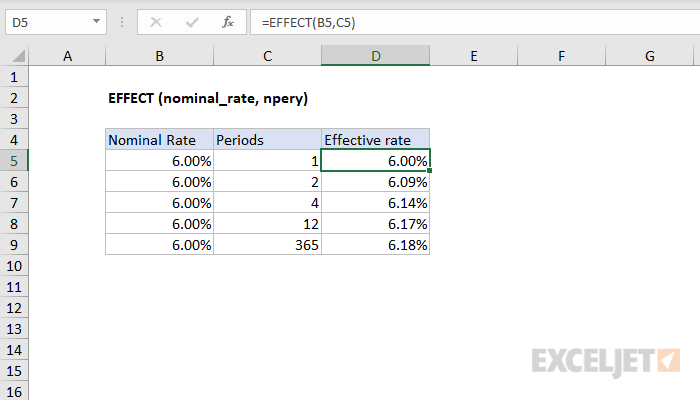The width and height of the screenshot is (700, 400).
Task: Select column B header
Action: pos(159,56)
